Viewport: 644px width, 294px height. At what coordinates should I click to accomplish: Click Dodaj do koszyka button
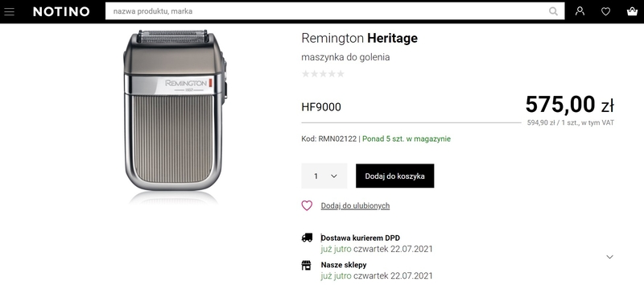pos(394,176)
